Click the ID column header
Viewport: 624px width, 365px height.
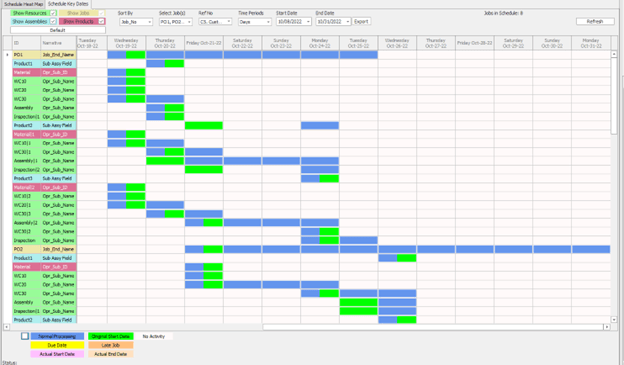click(x=26, y=43)
